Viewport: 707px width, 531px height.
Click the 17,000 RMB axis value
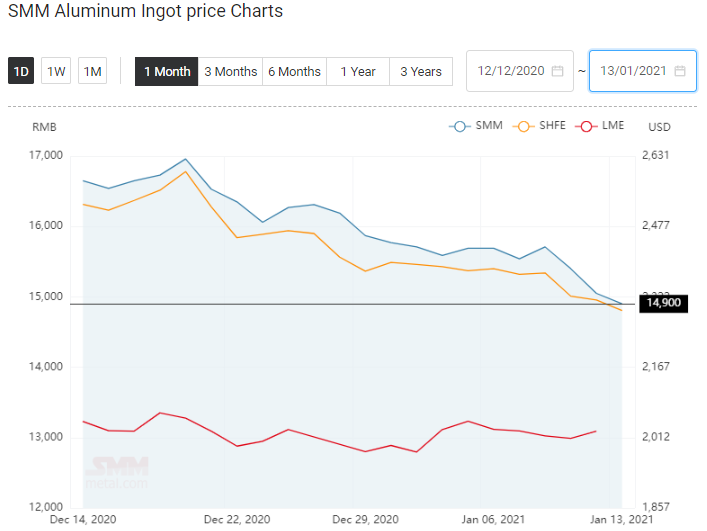pyautogui.click(x=46, y=155)
